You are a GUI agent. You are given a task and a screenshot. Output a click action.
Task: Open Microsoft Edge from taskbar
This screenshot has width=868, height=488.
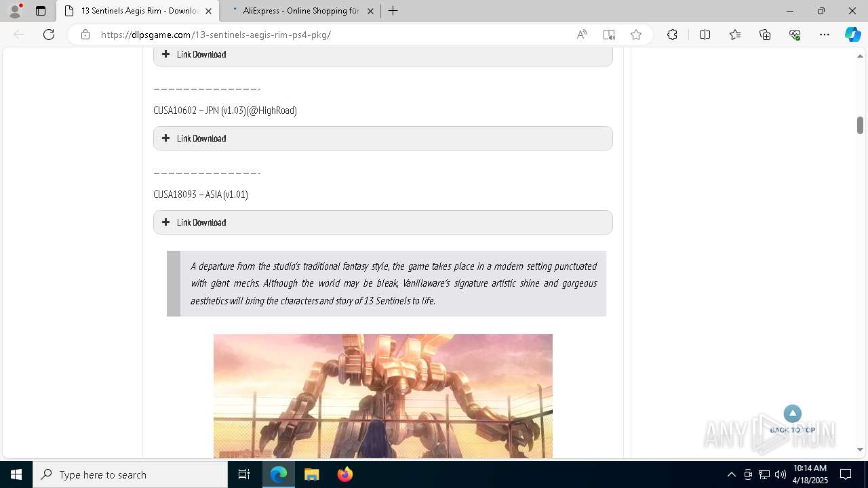click(x=279, y=474)
